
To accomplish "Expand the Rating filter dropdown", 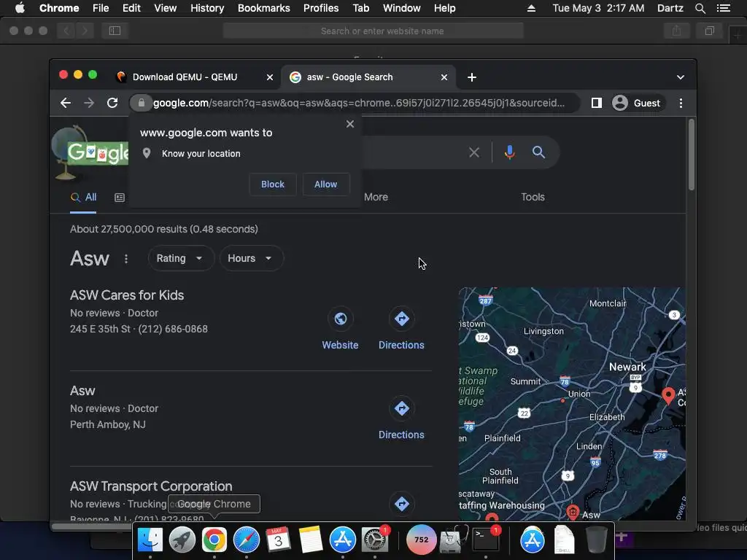I will [181, 258].
